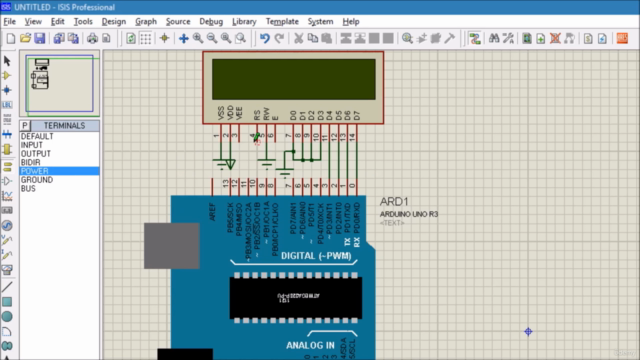The image size is (640, 360).
Task: Select the Buses Mode tool
Action: 7,134
